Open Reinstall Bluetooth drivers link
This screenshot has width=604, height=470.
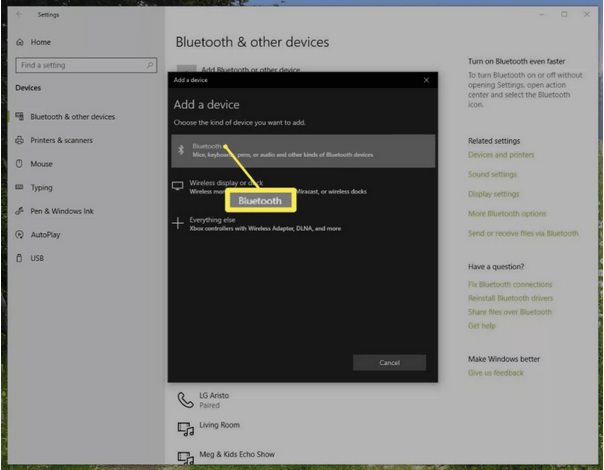coord(510,298)
